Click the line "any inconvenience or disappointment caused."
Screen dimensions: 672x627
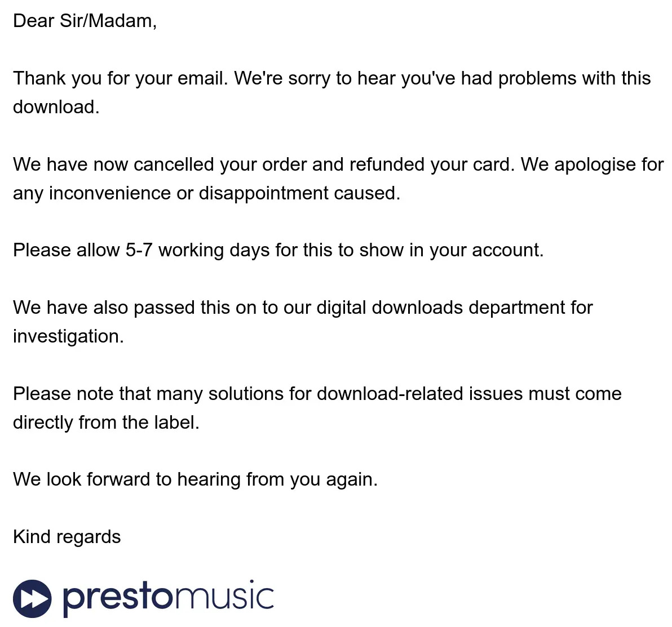pos(206,193)
